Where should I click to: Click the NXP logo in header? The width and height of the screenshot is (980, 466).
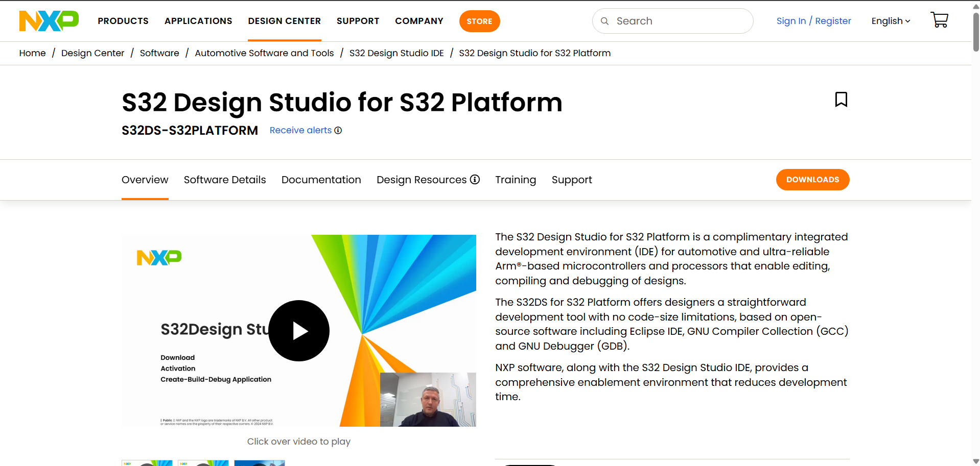49,21
